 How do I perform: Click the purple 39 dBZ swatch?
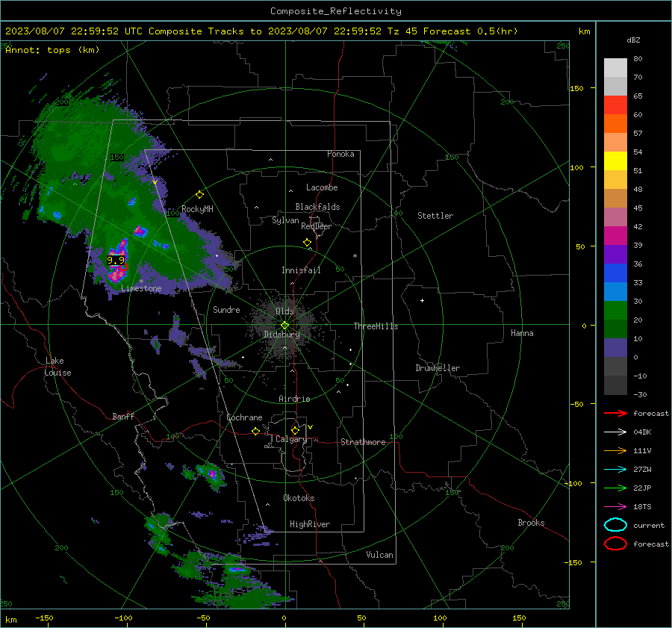(x=615, y=254)
